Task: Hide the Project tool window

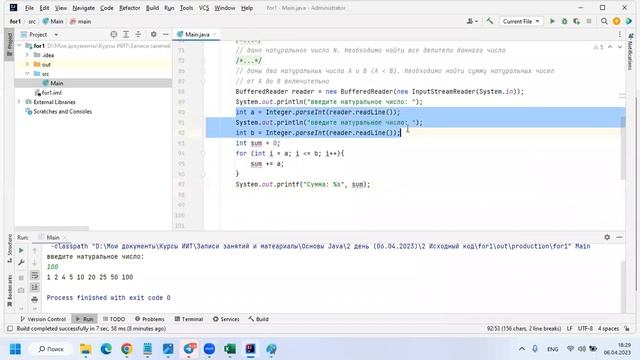Action: 165,35
